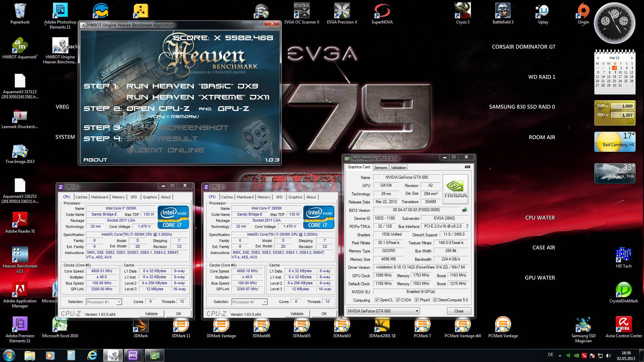644x362 pixels.
Task: Click GPU-Z screenshot camera icon
Action: [x=468, y=167]
